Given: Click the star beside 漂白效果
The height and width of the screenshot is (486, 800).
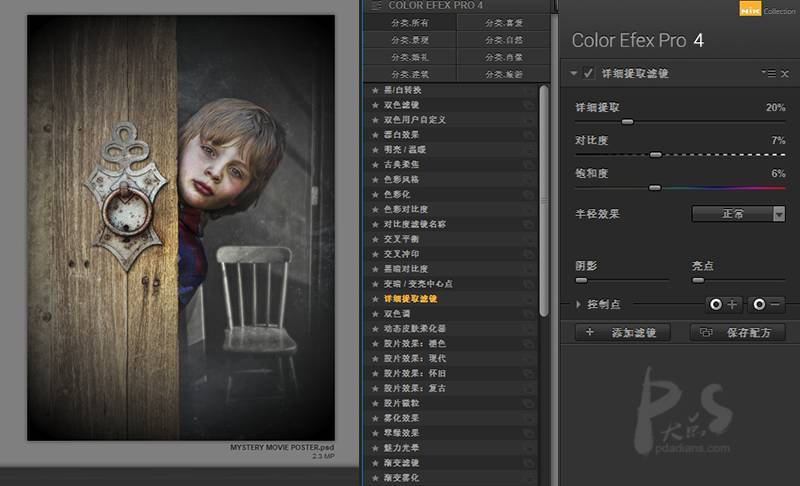Looking at the screenshot, I should click(375, 135).
